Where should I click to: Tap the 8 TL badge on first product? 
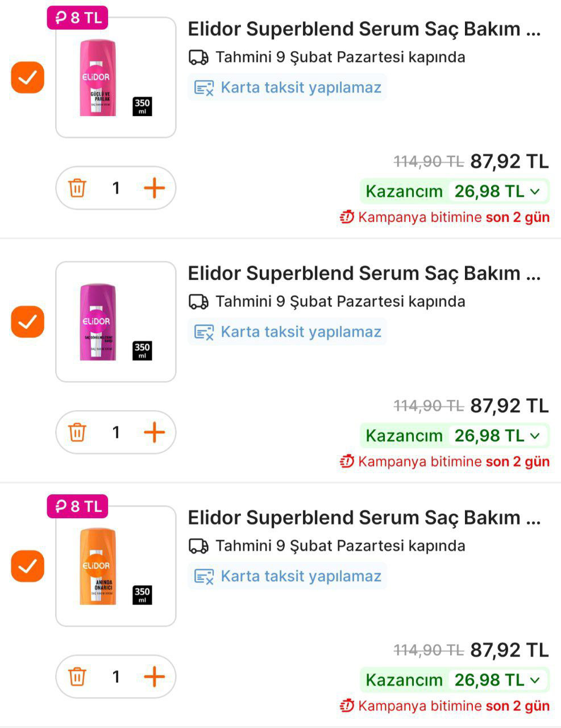coord(78,18)
